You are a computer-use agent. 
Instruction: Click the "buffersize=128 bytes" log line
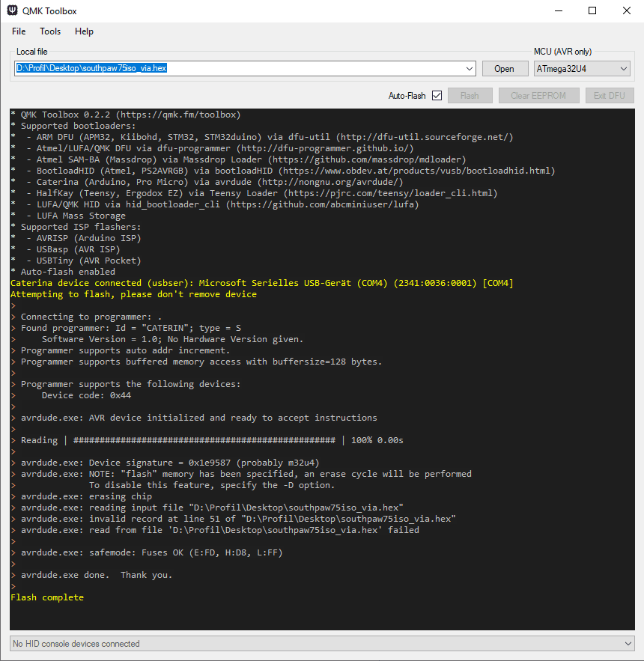196,362
